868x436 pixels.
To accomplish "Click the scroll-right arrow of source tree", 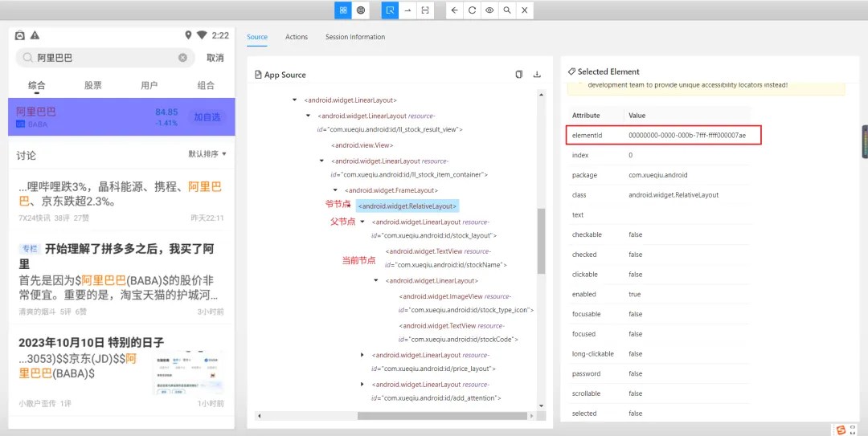I will pos(534,416).
